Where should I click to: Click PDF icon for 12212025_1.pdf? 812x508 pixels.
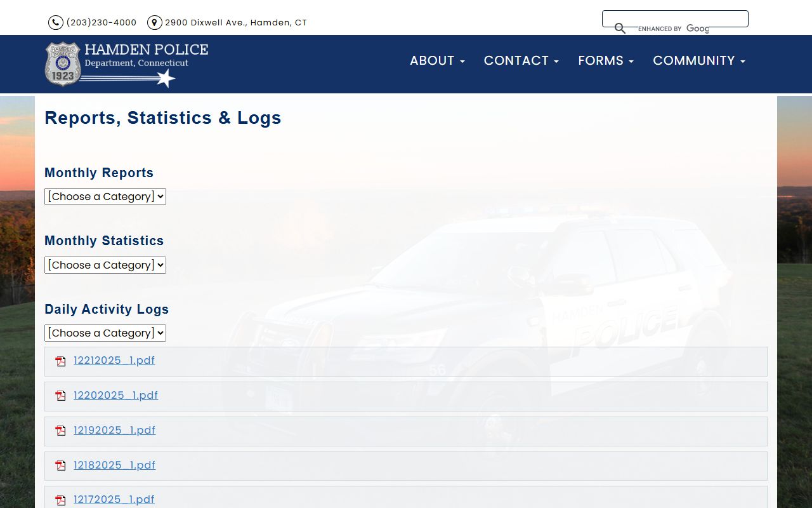click(60, 361)
